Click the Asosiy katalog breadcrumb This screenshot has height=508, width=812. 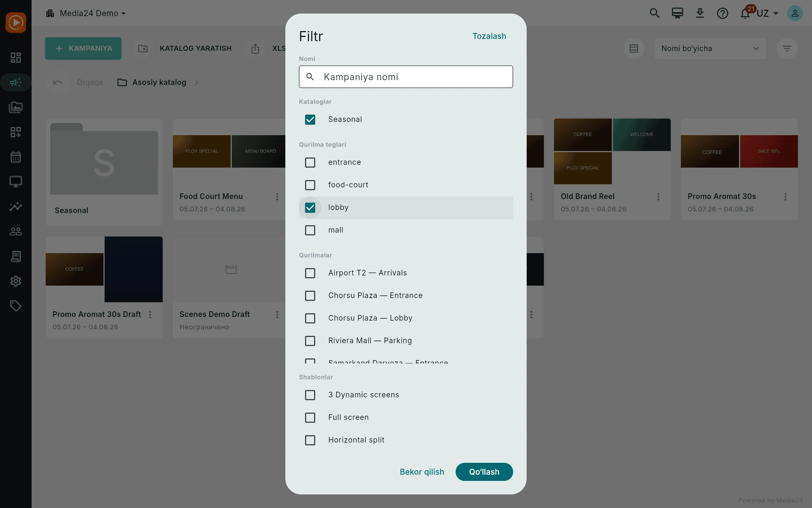point(152,82)
